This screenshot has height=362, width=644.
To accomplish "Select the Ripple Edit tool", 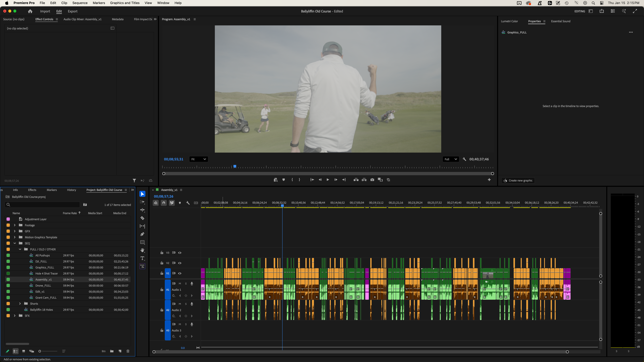I will [x=142, y=210].
